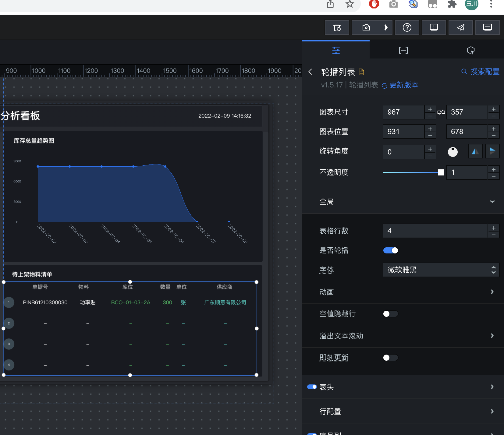Click the 更新版本 link
Image resolution: width=504 pixels, height=435 pixels.
click(404, 85)
